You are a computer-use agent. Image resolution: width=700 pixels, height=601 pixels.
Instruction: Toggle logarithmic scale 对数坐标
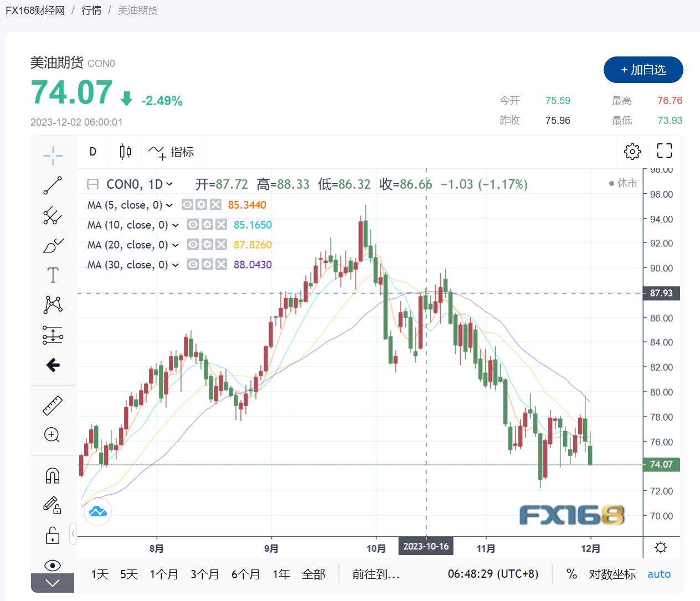(612, 574)
